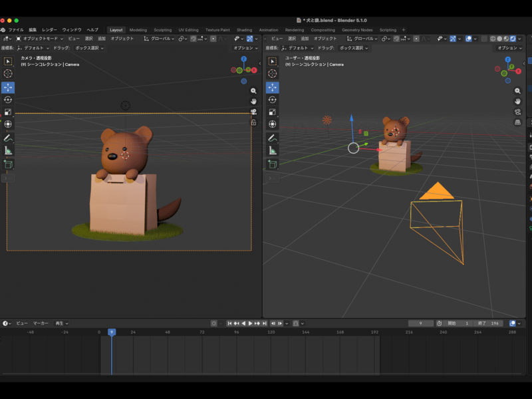Click the blue Z axis on right gizmo

coord(507,59)
